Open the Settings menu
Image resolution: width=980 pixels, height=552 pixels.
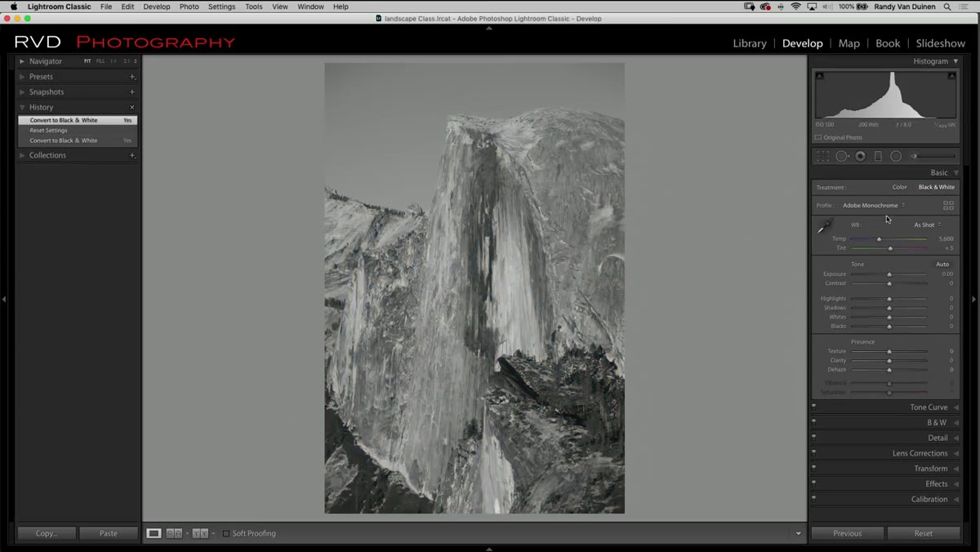pyautogui.click(x=221, y=7)
